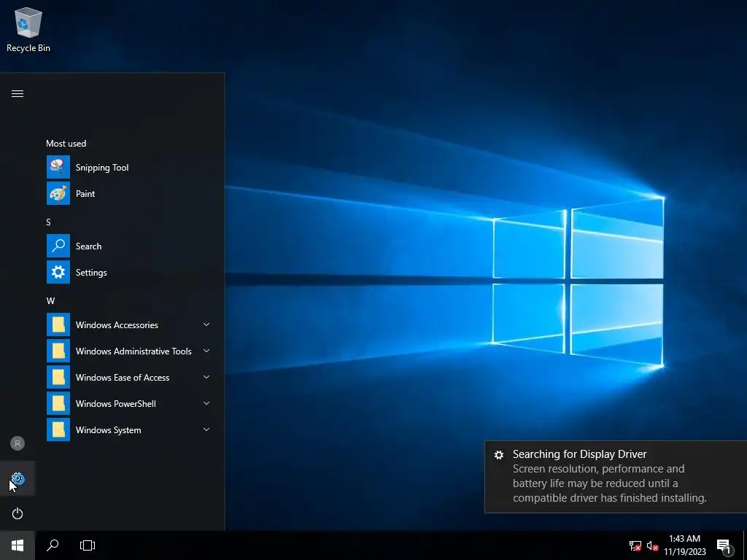Close the Start menu via Start button
This screenshot has width=747, height=560.
[x=18, y=545]
